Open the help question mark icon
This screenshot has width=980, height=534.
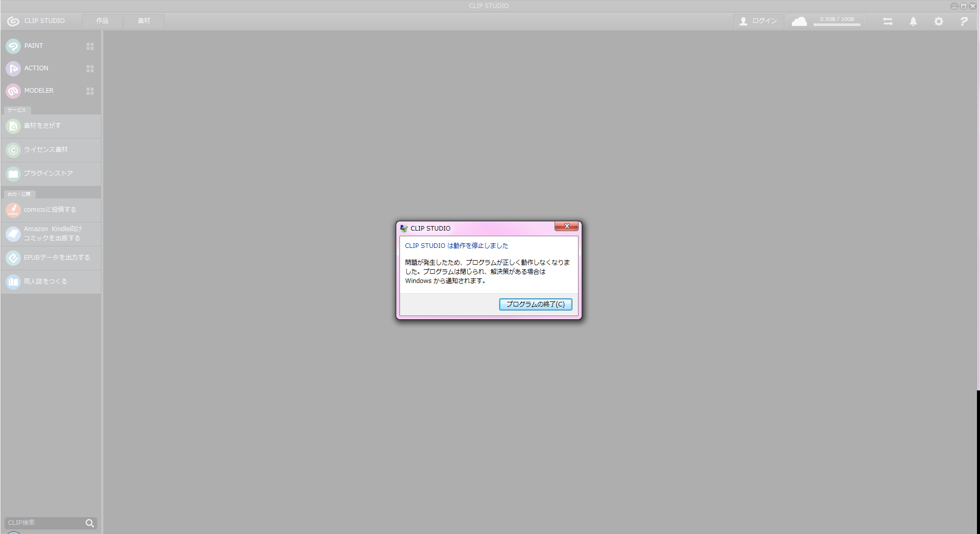click(x=964, y=21)
